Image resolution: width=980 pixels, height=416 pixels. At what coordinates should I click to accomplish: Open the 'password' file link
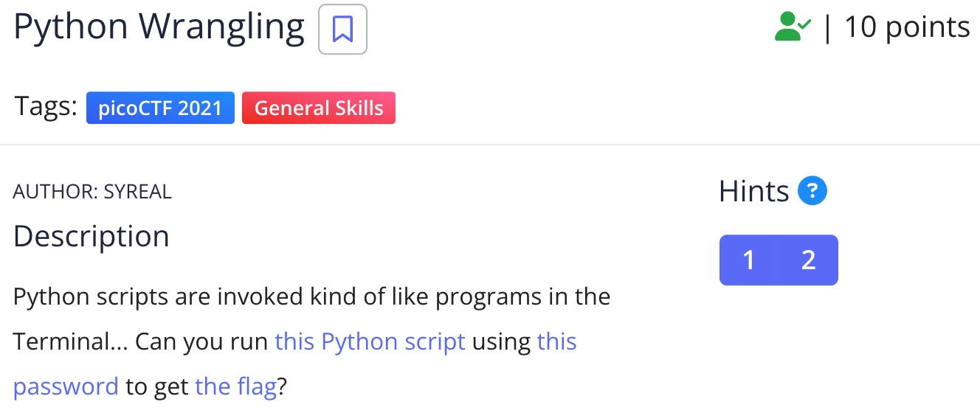click(66, 386)
